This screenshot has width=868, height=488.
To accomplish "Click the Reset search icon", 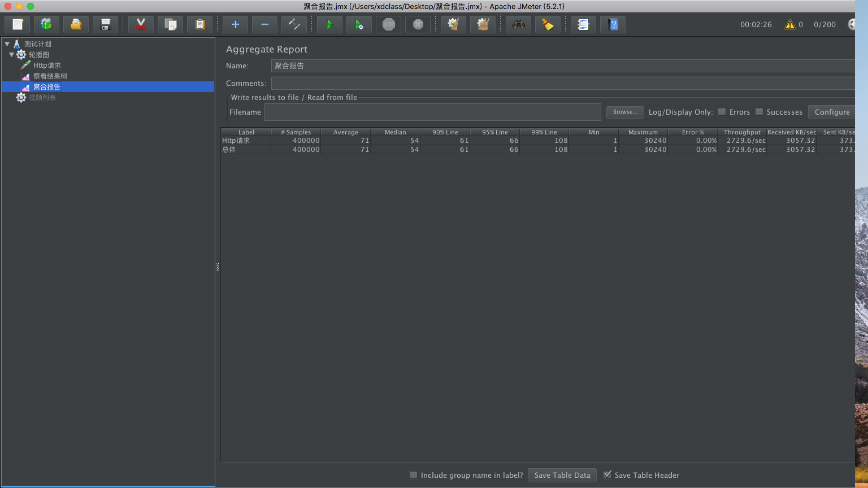I will tap(548, 24).
